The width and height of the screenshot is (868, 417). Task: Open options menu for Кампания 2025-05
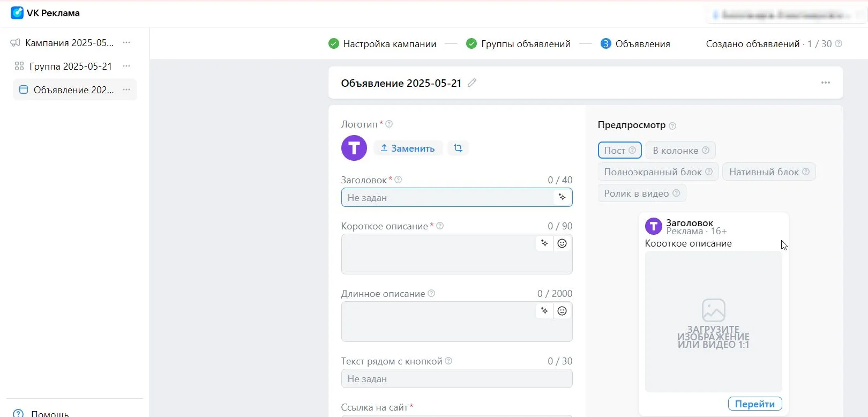(x=126, y=42)
